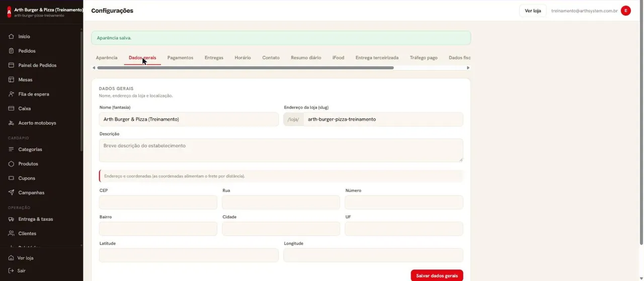Click the Mesas table icon

pyautogui.click(x=11, y=79)
